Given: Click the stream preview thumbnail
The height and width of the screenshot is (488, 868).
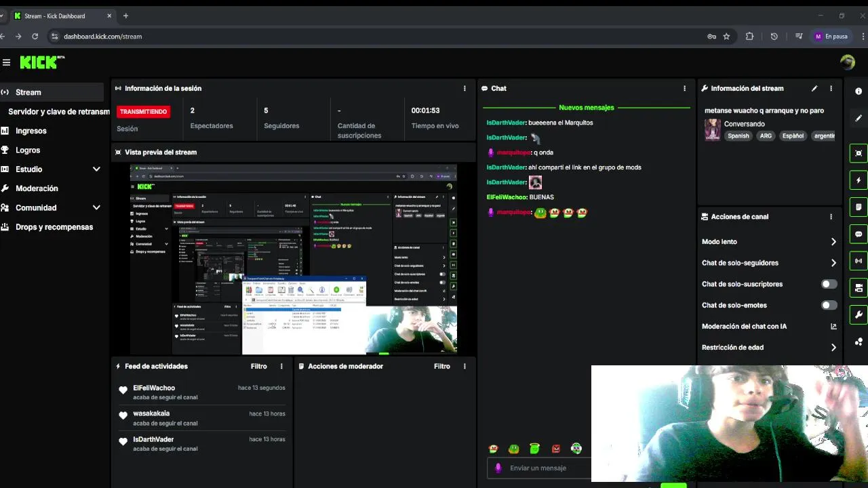Looking at the screenshot, I should tap(294, 259).
